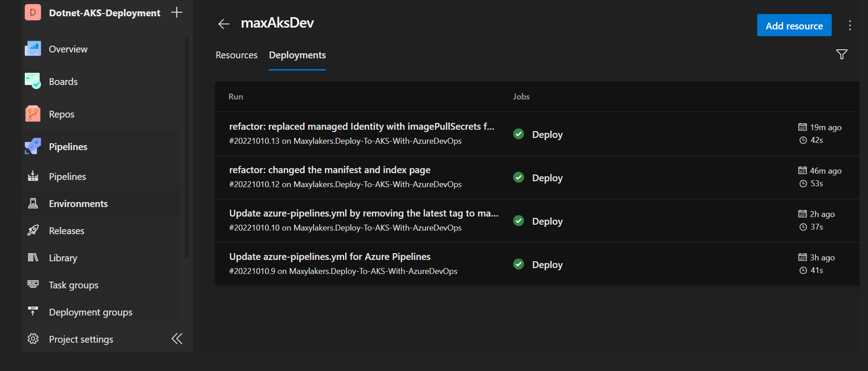868x371 pixels.
Task: Click the Add resource button
Action: point(794,26)
